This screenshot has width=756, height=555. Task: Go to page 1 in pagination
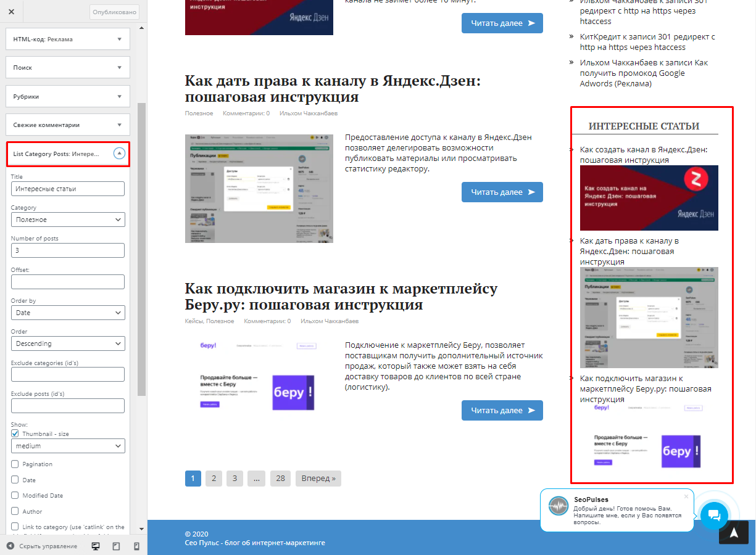193,478
